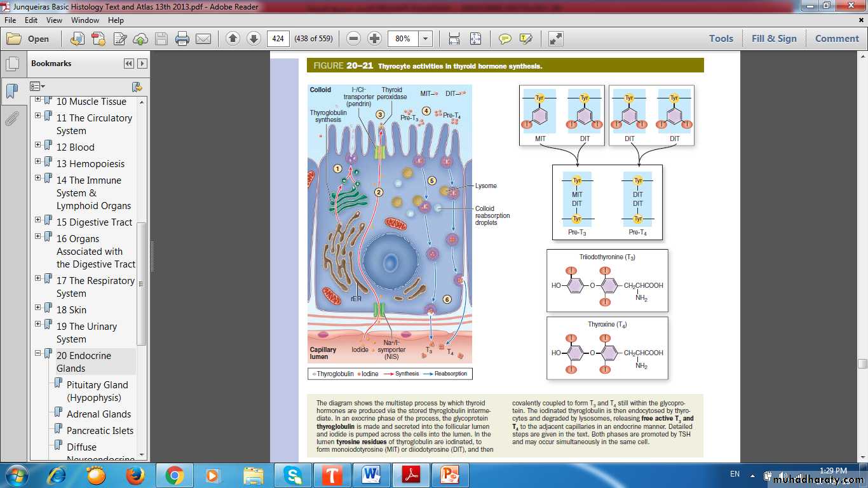Add a sticky note comment
Screen dimensions: 868x488
click(505, 39)
